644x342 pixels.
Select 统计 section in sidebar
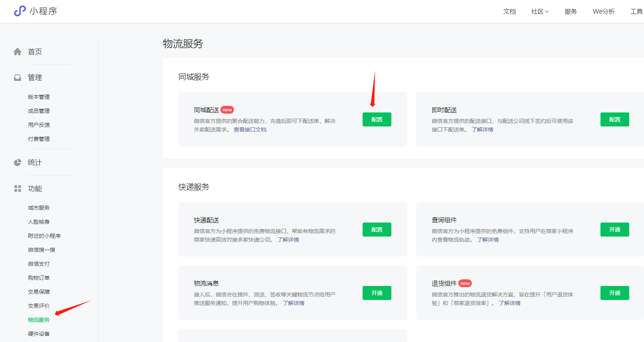pyautogui.click(x=35, y=163)
